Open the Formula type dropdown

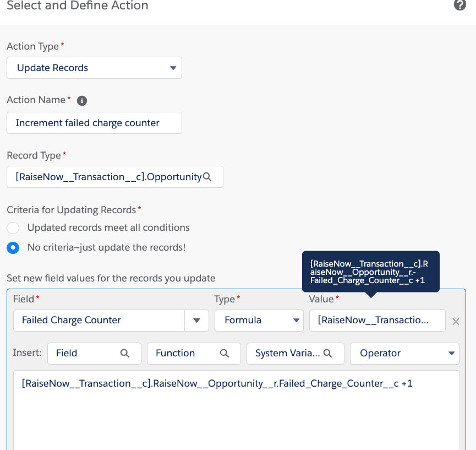tap(259, 320)
